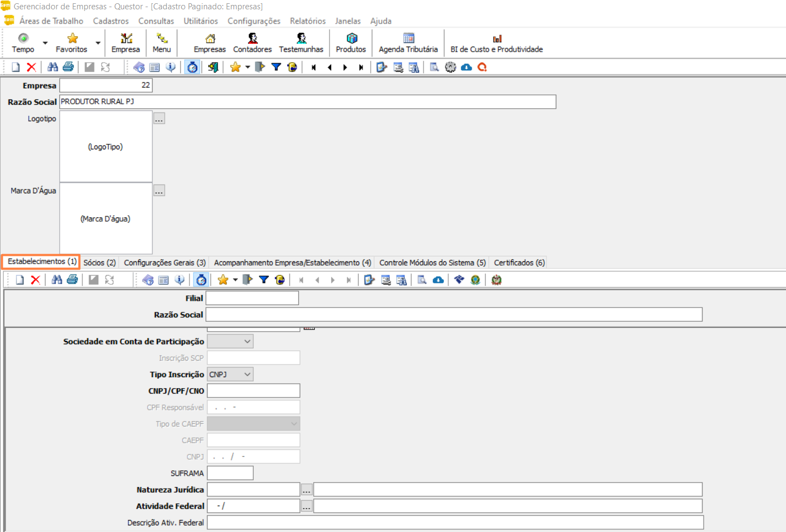Open Atividade Federal lookup button
This screenshot has width=786, height=532.
[306, 506]
